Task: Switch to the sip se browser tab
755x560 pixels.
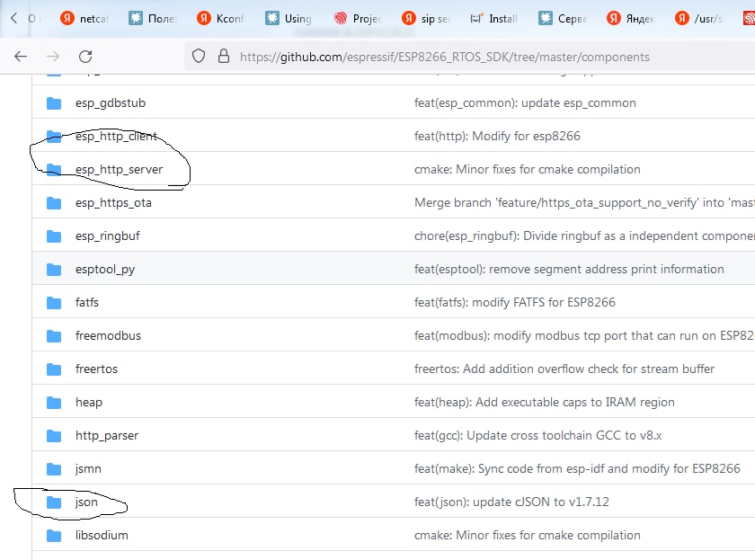Action: pos(426,18)
